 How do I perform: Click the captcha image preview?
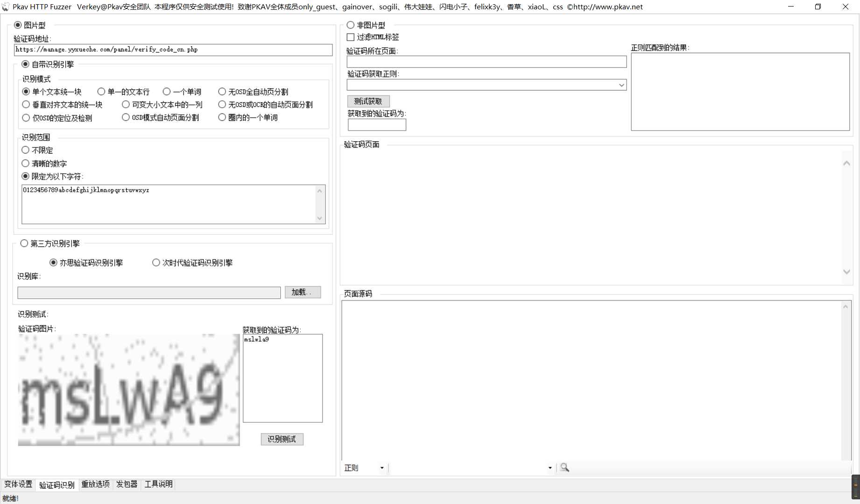point(129,390)
